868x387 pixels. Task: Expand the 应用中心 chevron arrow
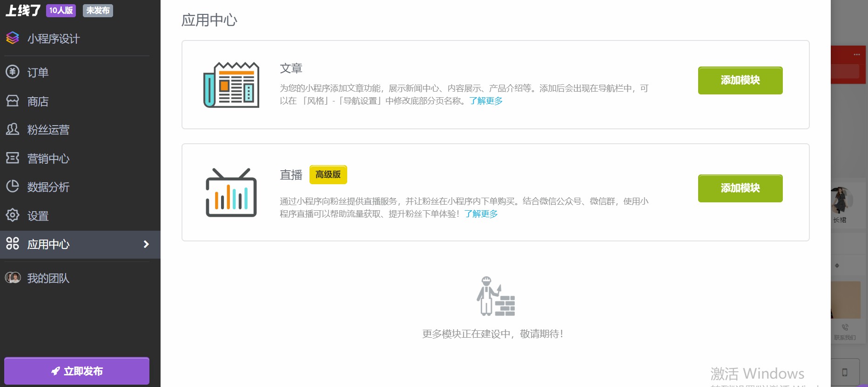tap(146, 244)
